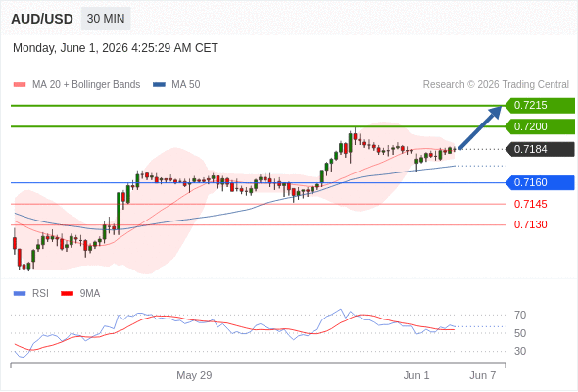Click the Jun 7 date axis label
The height and width of the screenshot is (392, 578).
(x=483, y=375)
